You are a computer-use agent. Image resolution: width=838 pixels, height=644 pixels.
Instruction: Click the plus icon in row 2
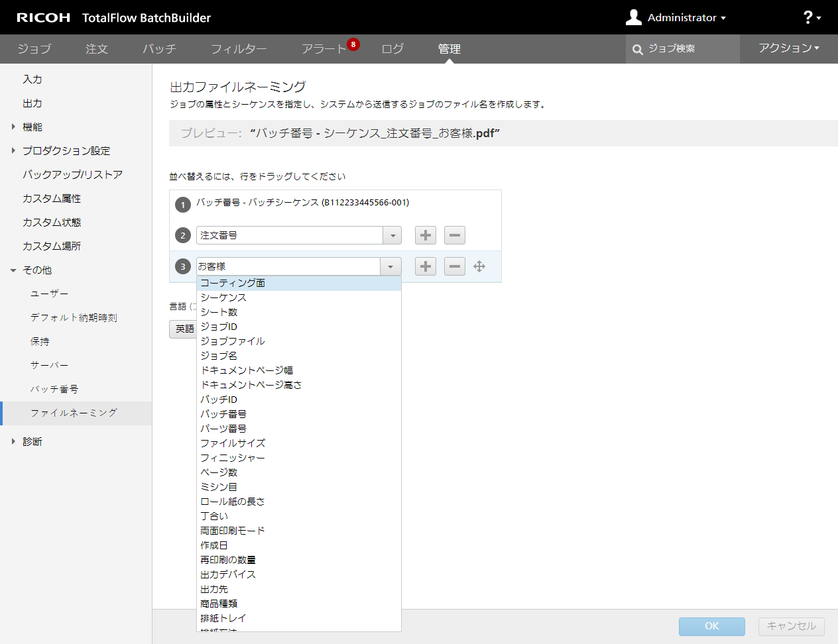point(426,235)
